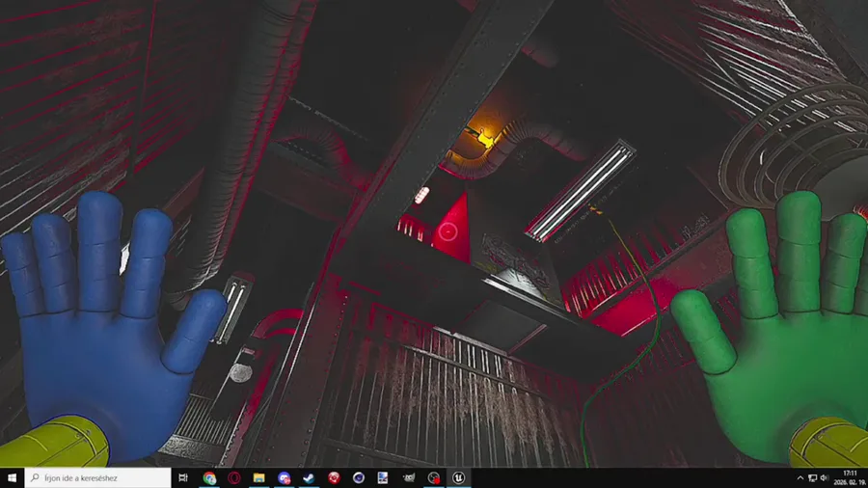
Task: Open the Cinema 4D sphere taskbar icon
Action: click(359, 477)
